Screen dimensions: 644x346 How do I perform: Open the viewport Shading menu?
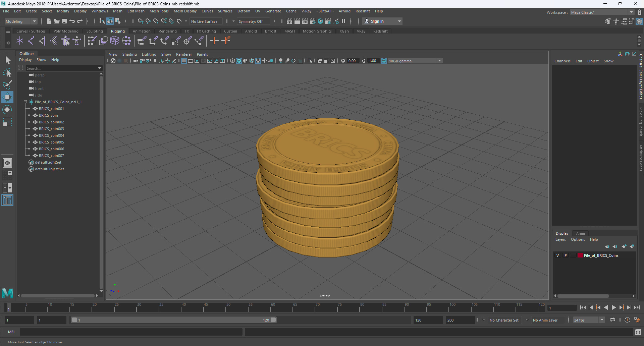129,54
